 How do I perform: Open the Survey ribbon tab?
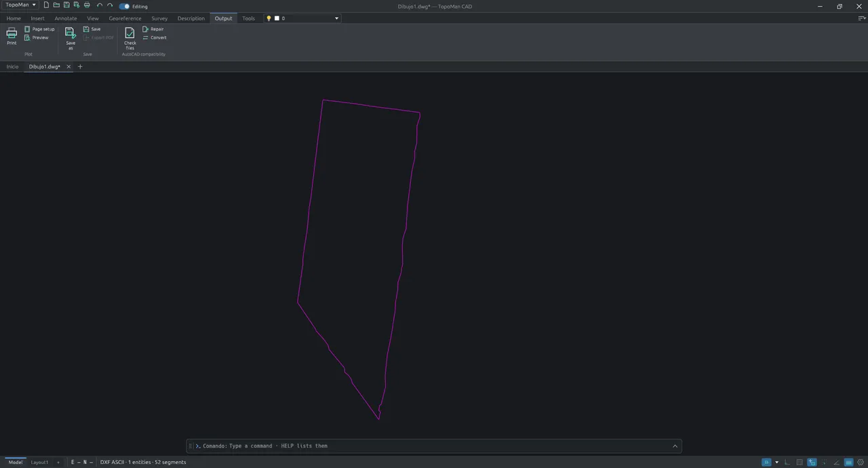(x=159, y=18)
